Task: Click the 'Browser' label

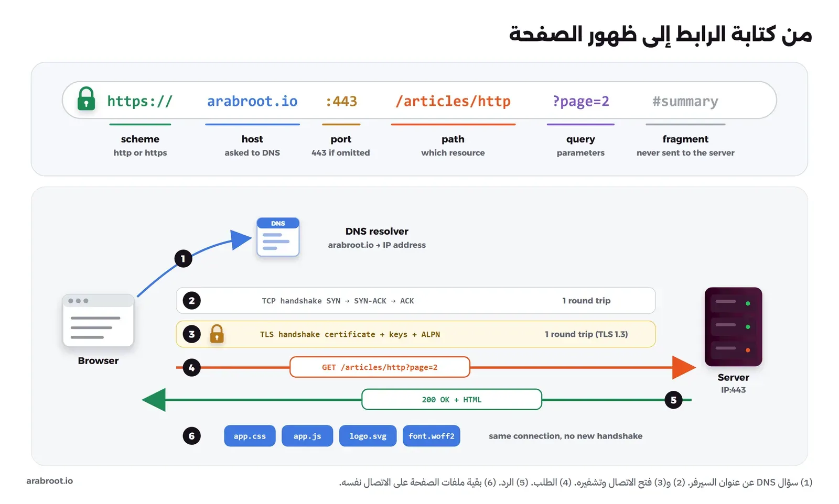Action: click(x=98, y=360)
